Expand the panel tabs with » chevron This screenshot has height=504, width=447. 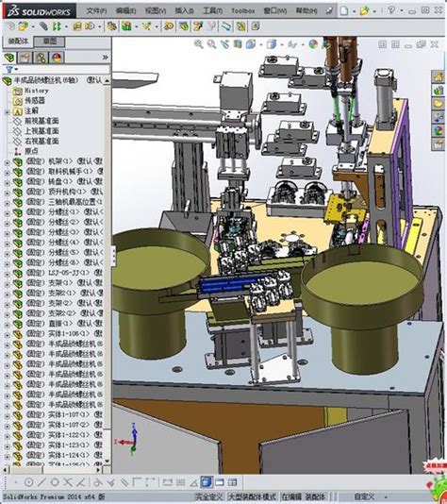pyautogui.click(x=105, y=58)
